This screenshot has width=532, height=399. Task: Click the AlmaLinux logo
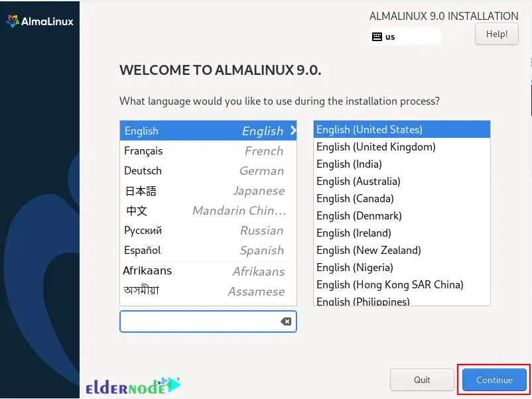[40, 21]
